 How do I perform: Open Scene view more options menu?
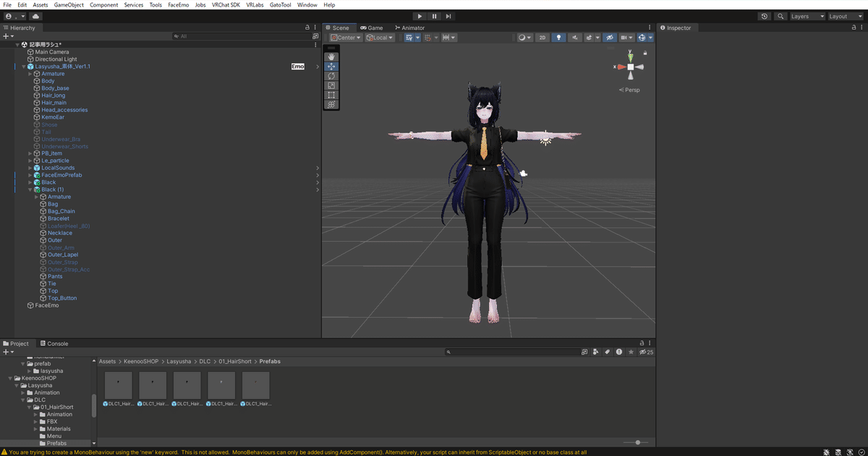[x=650, y=28]
